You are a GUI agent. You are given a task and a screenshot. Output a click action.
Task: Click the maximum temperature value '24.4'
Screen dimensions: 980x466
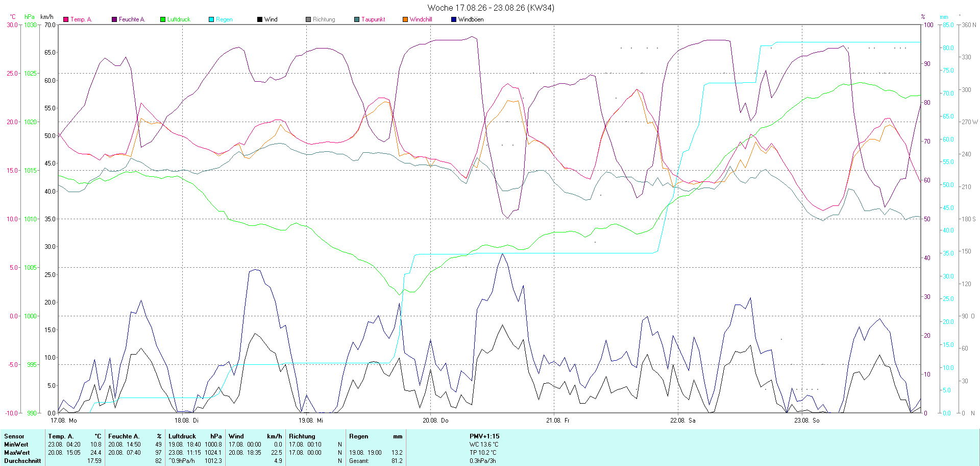pos(96,453)
